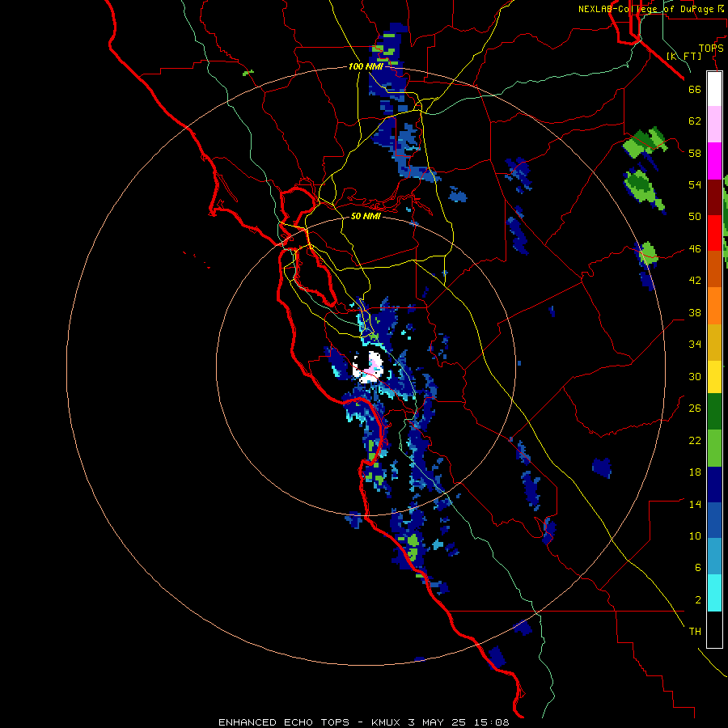Click the yellow legend swatch

point(714,377)
